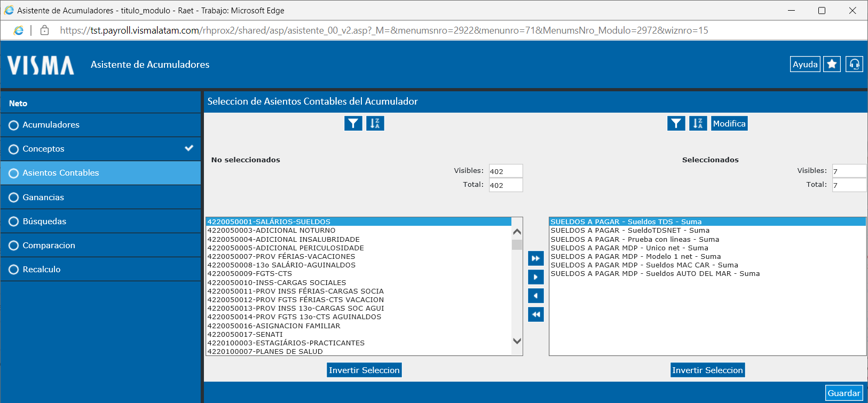Click the filter icon above No seleccionados
The height and width of the screenshot is (403, 868).
click(353, 123)
